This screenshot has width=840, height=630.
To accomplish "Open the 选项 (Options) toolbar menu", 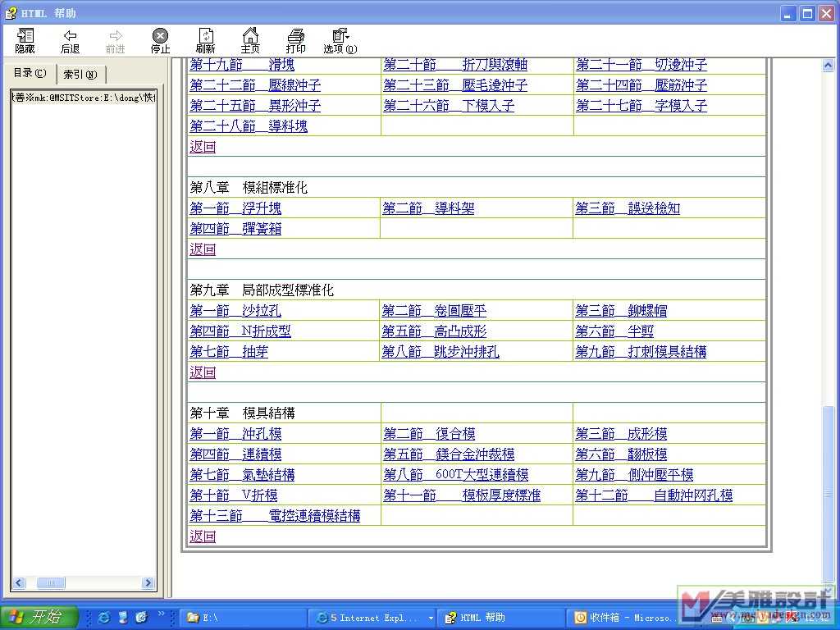I will pos(340,41).
